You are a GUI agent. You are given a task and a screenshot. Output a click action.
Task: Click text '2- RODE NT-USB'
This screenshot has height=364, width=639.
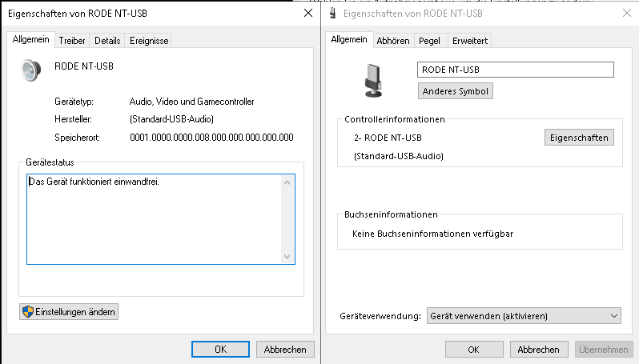[x=388, y=138]
